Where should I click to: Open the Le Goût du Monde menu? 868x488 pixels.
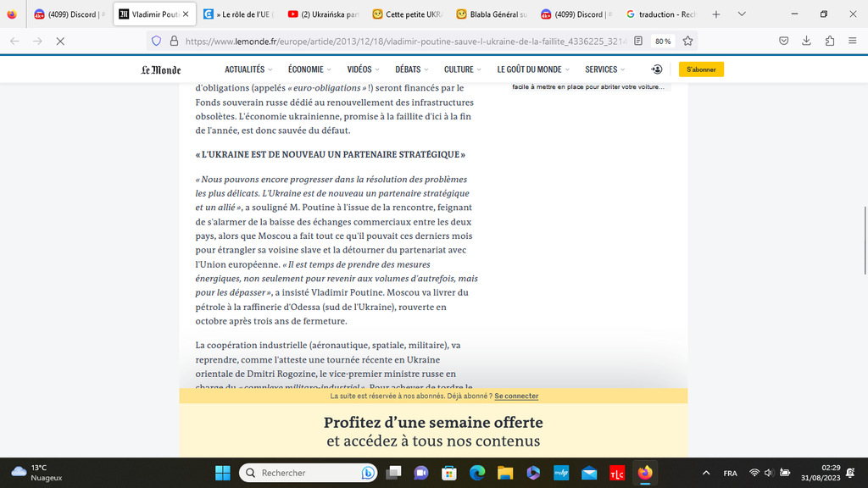[x=533, y=69]
